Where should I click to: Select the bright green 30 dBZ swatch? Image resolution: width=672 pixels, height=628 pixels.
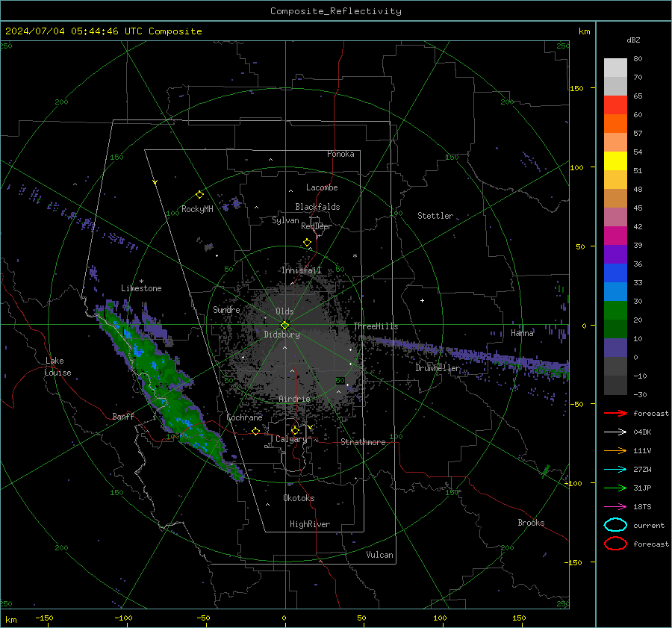pos(615,310)
